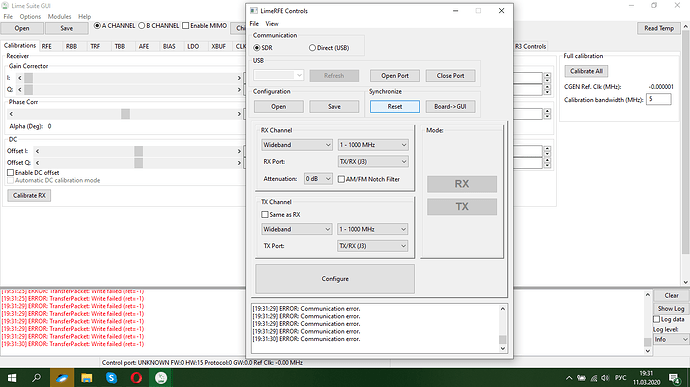Click Synchronize Reset button
Image resolution: width=690 pixels, height=387 pixels.
click(395, 107)
